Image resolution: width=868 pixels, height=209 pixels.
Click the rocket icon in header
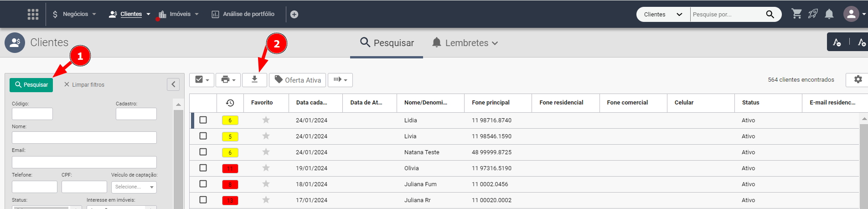pos(813,14)
